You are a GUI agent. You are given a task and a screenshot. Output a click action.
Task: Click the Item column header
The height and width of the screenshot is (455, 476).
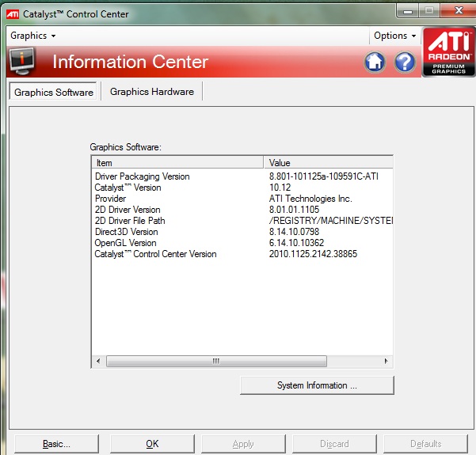click(177, 162)
